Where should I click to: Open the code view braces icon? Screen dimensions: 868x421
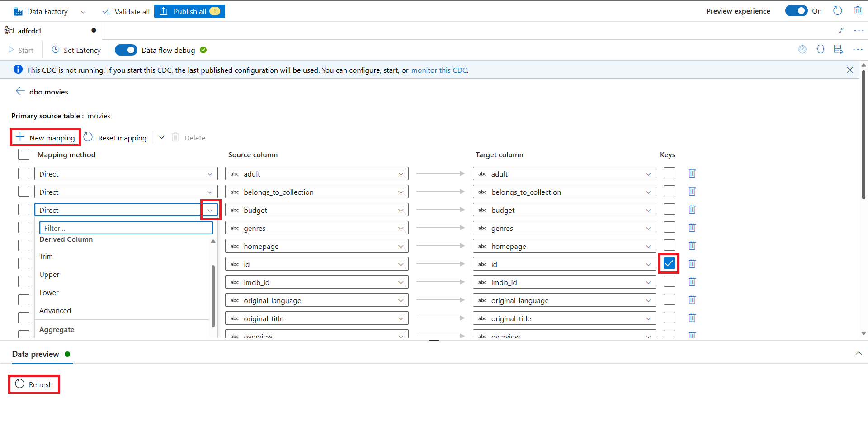click(820, 49)
